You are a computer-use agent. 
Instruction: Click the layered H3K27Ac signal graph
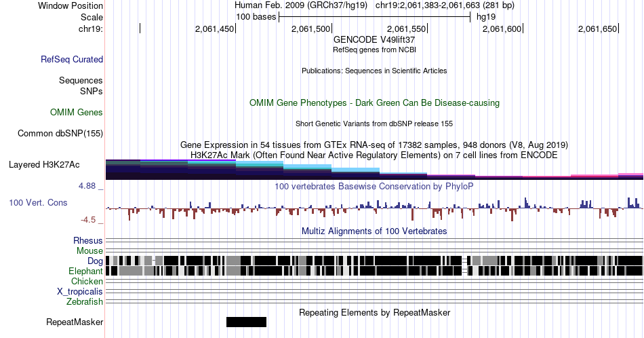pos(374,170)
